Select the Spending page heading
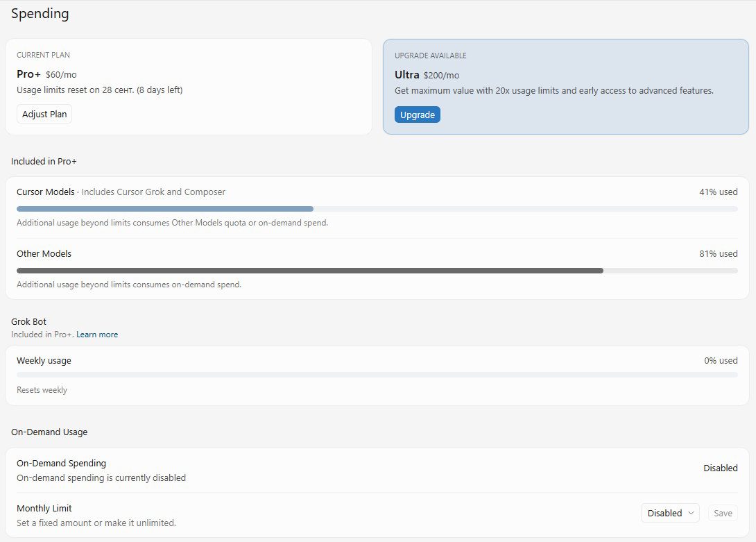756x542 pixels. click(40, 13)
